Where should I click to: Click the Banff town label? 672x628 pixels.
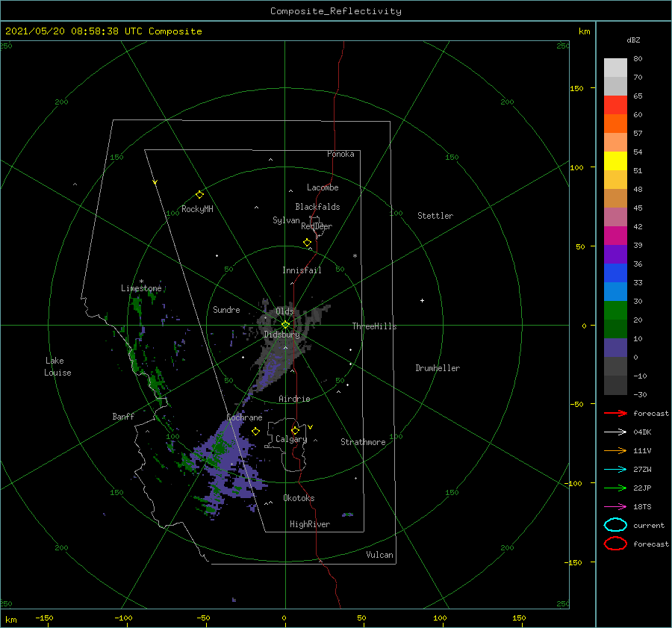[x=123, y=416]
